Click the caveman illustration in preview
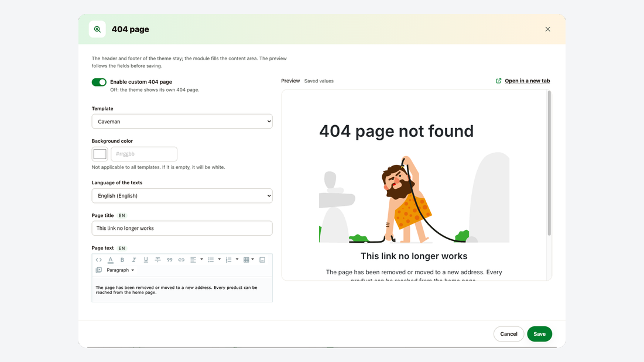This screenshot has width=644, height=362. pos(414,199)
